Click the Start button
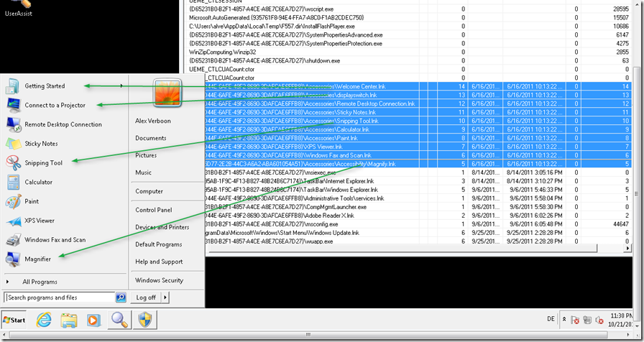This screenshot has width=644, height=342. [14, 320]
